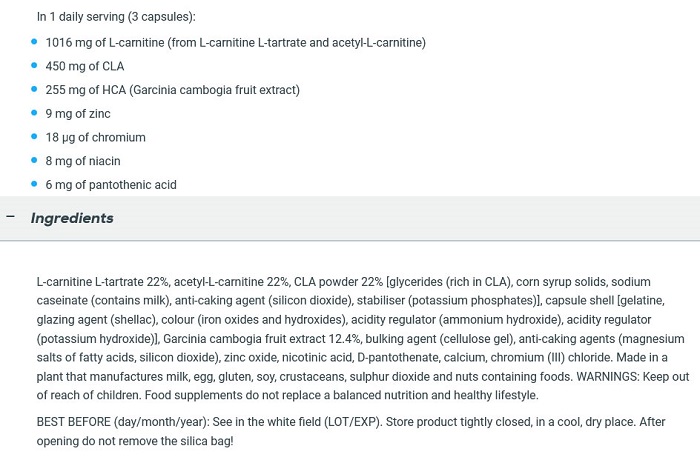Click the blue bullet beside pantothenic acid
Image resolution: width=700 pixels, height=460 pixels.
pos(34,184)
